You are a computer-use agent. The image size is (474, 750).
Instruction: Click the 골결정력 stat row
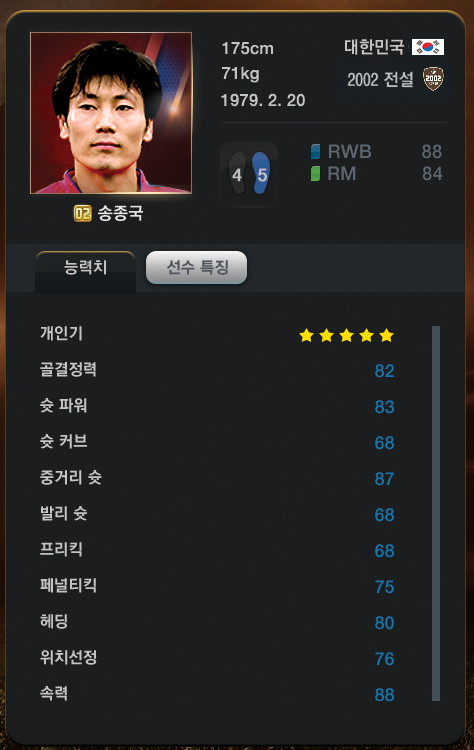[x=217, y=370]
